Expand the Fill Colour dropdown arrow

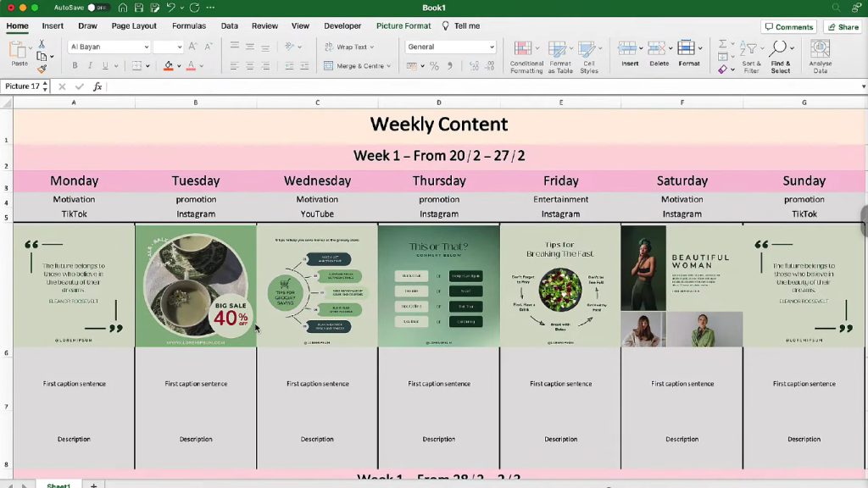(179, 65)
